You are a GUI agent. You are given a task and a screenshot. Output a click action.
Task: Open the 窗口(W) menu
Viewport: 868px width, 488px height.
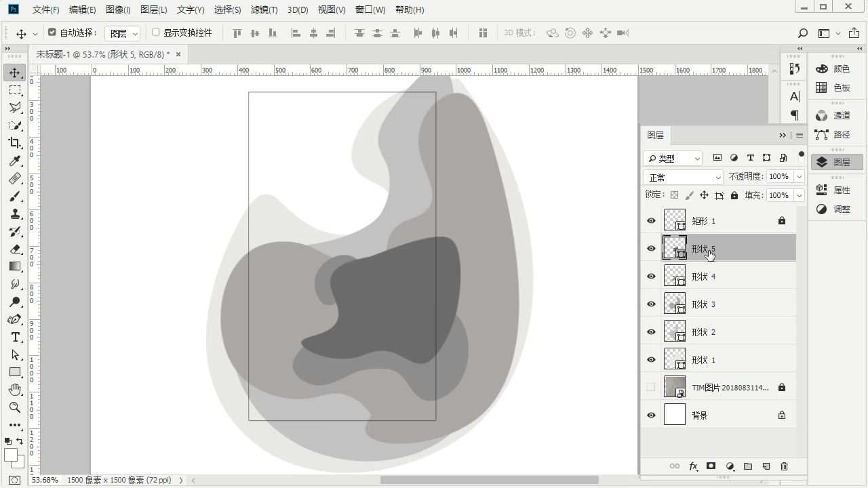tap(370, 10)
